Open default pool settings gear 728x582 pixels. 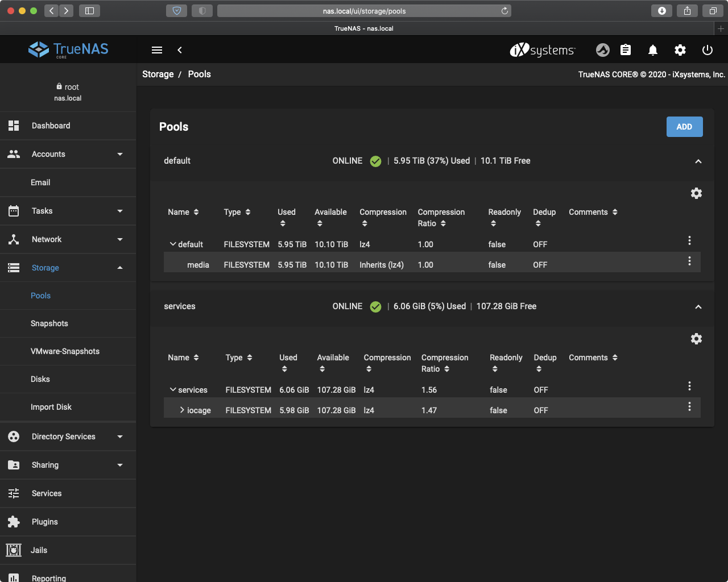coord(696,193)
